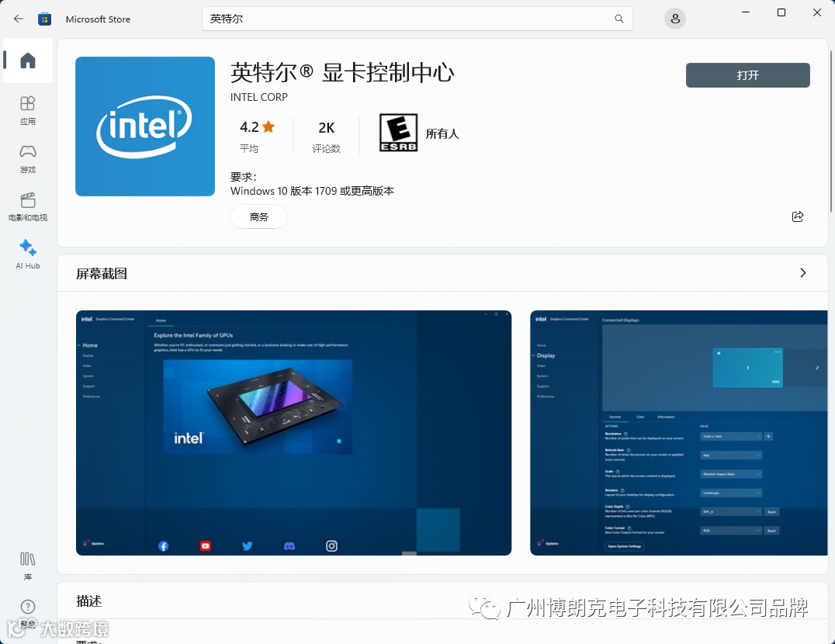Open 应用 (Apps) in the sidebar
835x644 pixels.
point(28,111)
